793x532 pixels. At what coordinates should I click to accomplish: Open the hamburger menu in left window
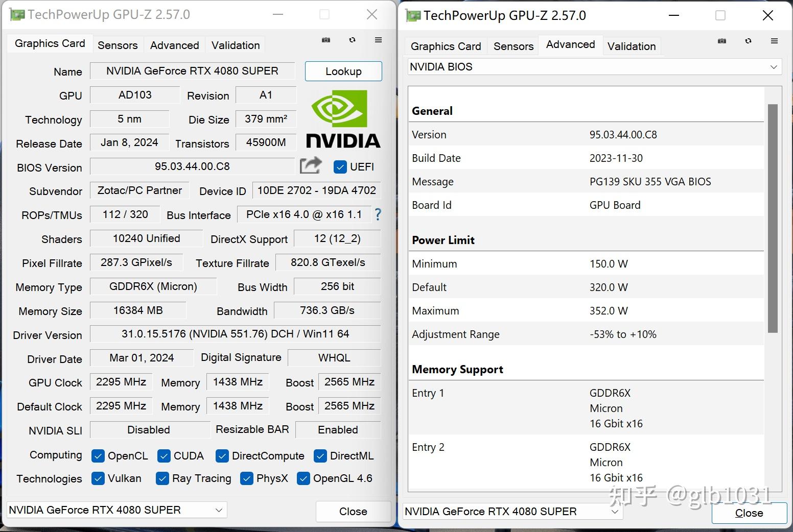(x=378, y=40)
